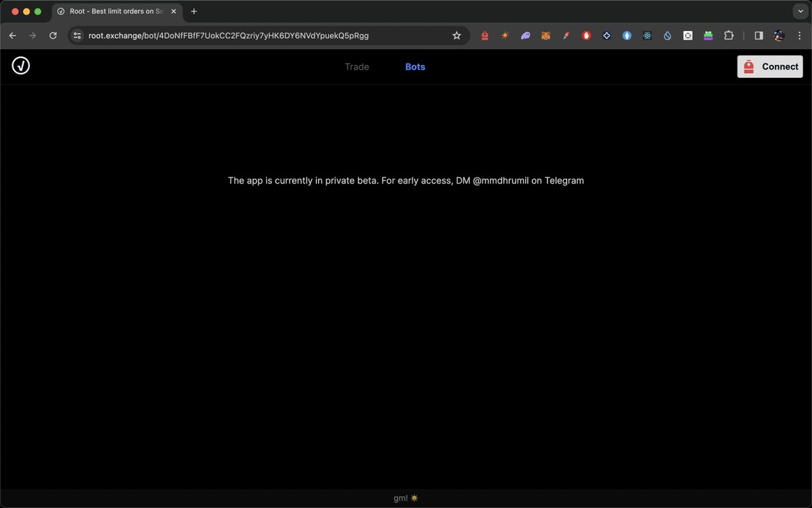Image resolution: width=812 pixels, height=508 pixels.
Task: Close the Root browser tab
Action: click(x=174, y=12)
